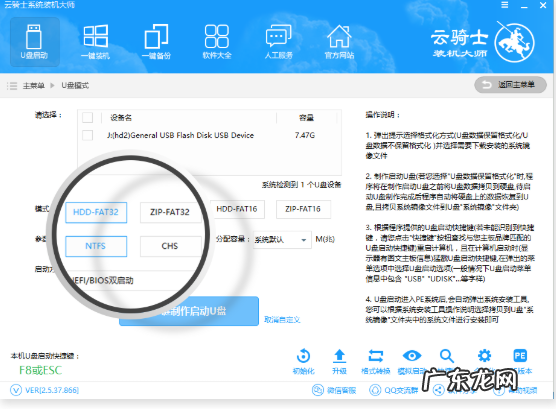Toggle the select-all checkbox in the device header
Viewport: 556px width, 409px height.
coord(88,117)
